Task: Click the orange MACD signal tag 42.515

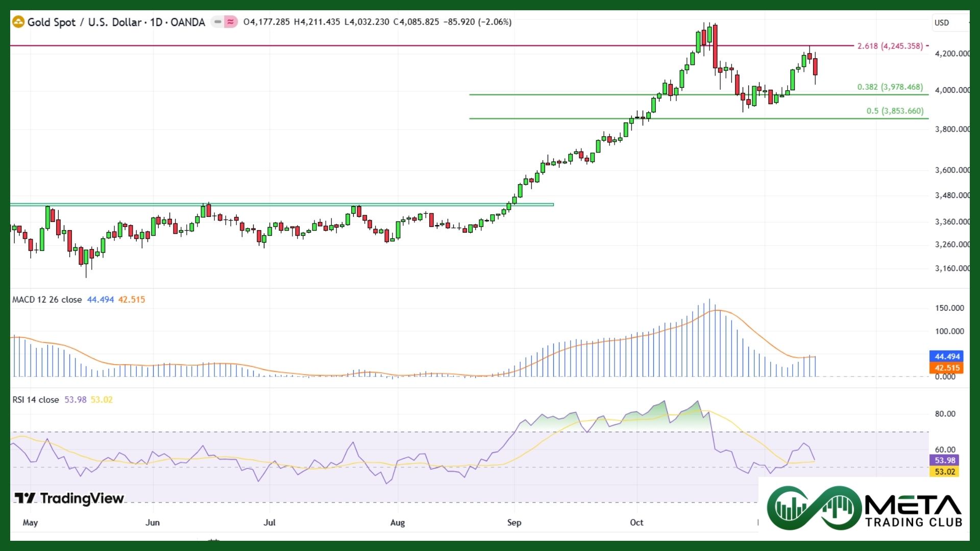Action: click(947, 368)
